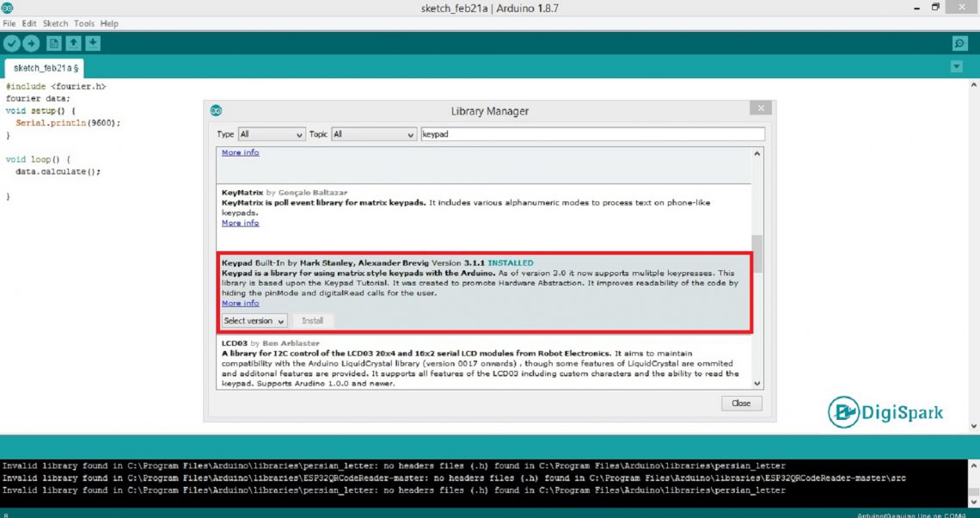Expand the Type filter dropdown

click(272, 134)
